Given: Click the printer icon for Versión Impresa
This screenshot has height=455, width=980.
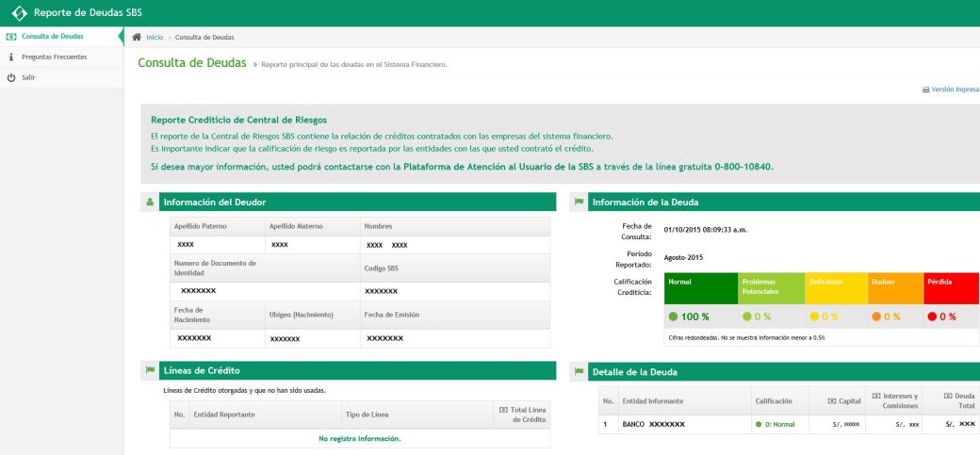Looking at the screenshot, I should click(925, 89).
